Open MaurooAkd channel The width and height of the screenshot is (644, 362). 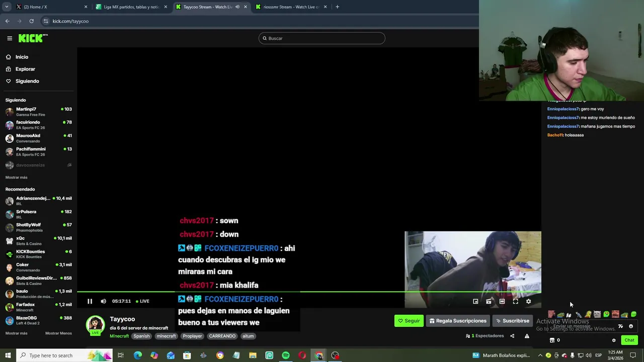38,138
